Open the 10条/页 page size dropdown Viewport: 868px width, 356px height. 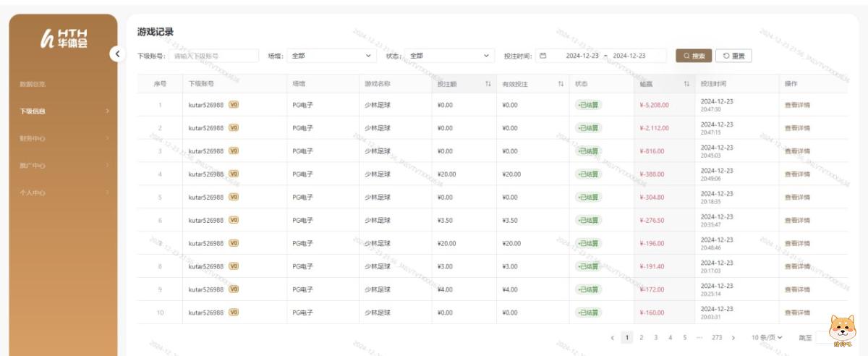(x=766, y=337)
